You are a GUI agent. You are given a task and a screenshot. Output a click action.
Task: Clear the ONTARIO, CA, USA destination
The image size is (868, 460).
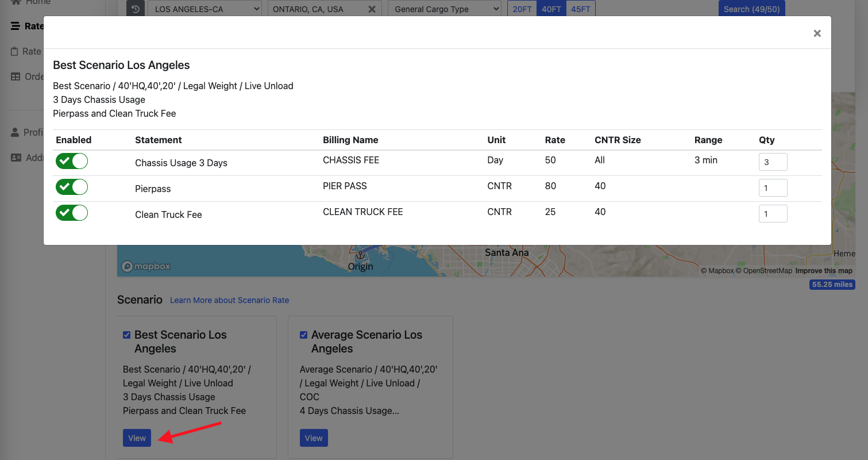pyautogui.click(x=372, y=9)
